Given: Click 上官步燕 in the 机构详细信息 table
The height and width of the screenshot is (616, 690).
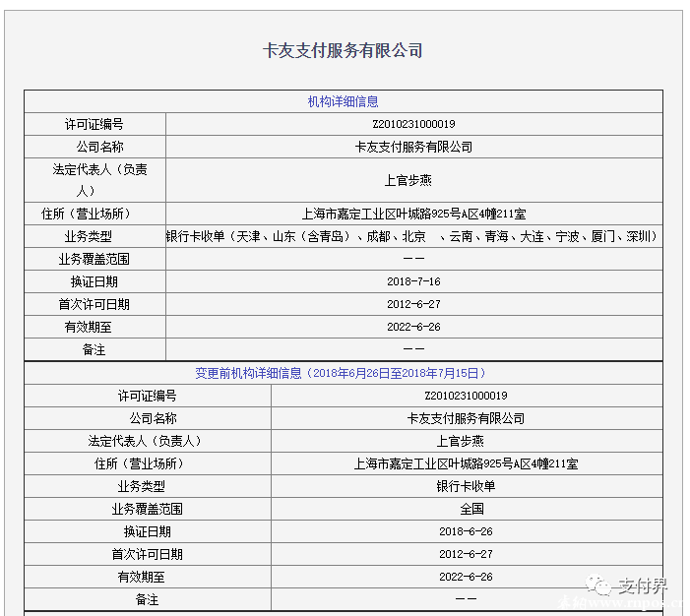Looking at the screenshot, I should coord(408,180).
